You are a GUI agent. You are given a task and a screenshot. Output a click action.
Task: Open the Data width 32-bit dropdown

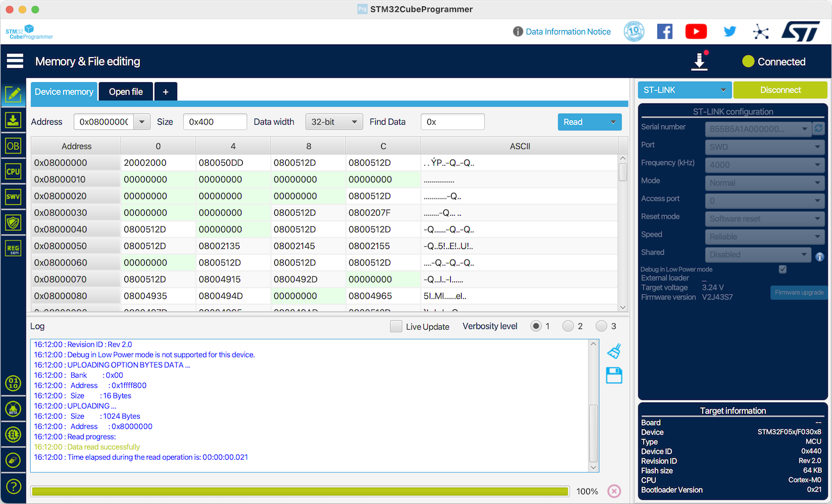tap(334, 122)
